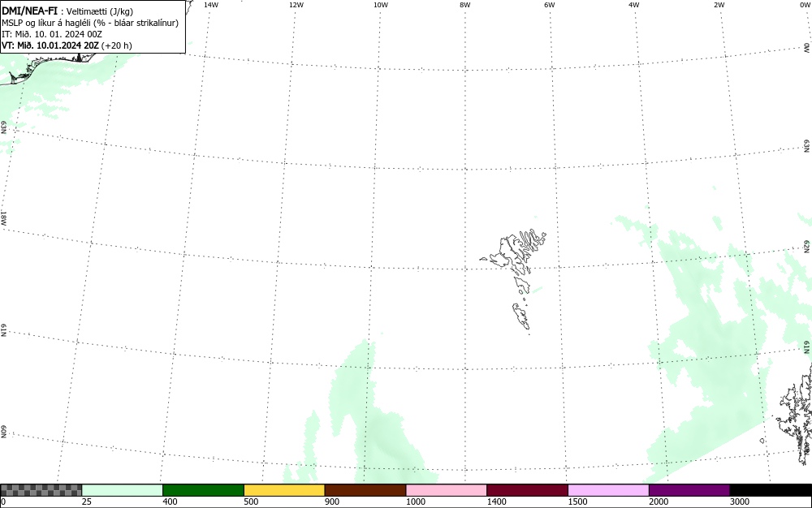The height and width of the screenshot is (508, 812).
Task: Click the southernmost Faroe island Suðuroy outline
Action: 521,316
